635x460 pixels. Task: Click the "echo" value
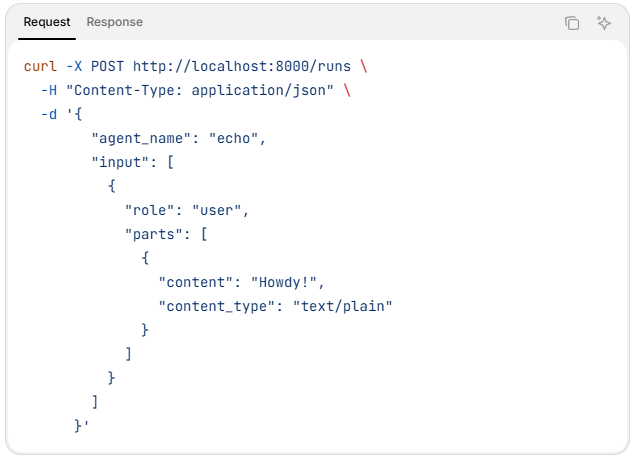(x=237, y=138)
